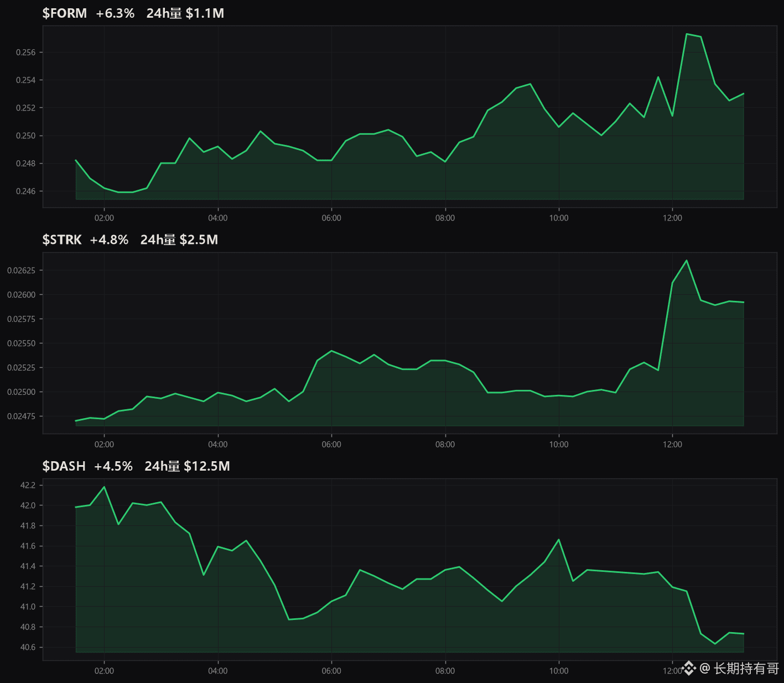Click 10:00 on the $DASH time axis
The width and height of the screenshot is (784, 683).
[559, 671]
